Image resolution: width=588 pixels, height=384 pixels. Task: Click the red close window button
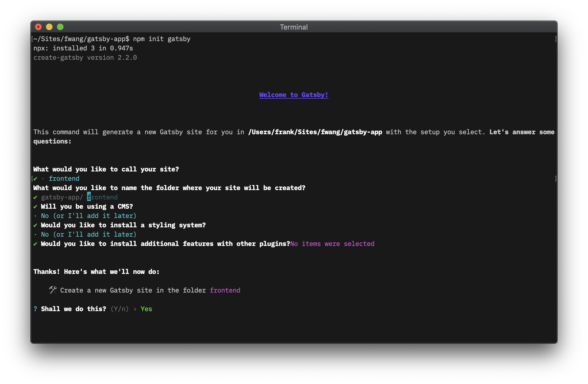tap(38, 27)
